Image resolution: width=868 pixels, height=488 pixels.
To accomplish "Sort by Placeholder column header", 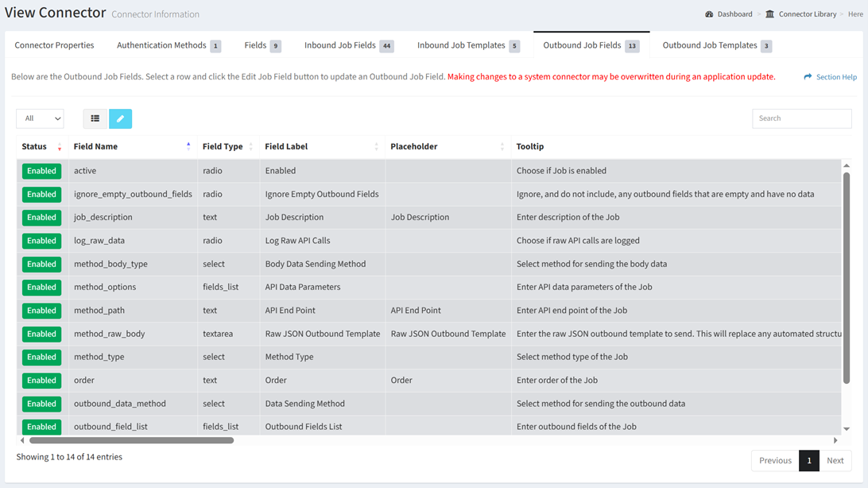I will 413,147.
